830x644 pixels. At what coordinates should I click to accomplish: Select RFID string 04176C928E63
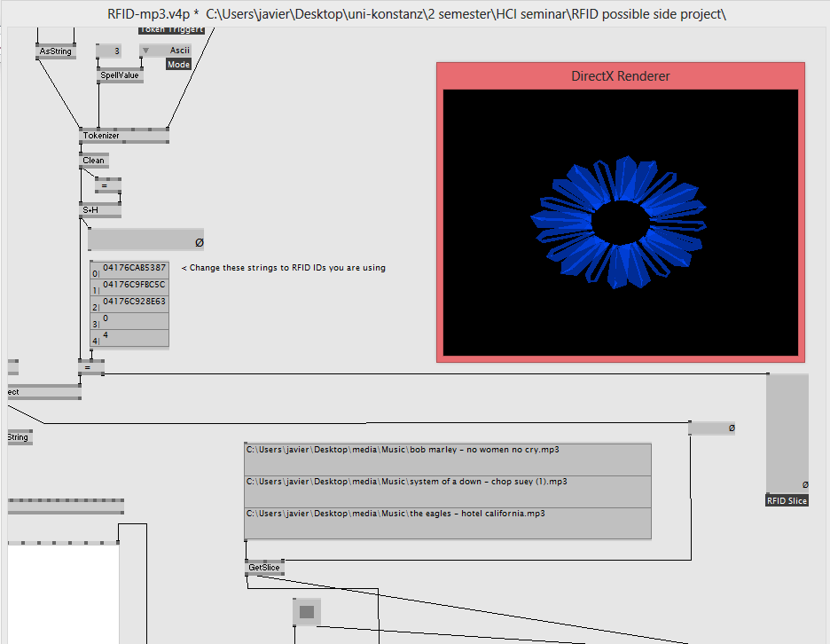129,304
